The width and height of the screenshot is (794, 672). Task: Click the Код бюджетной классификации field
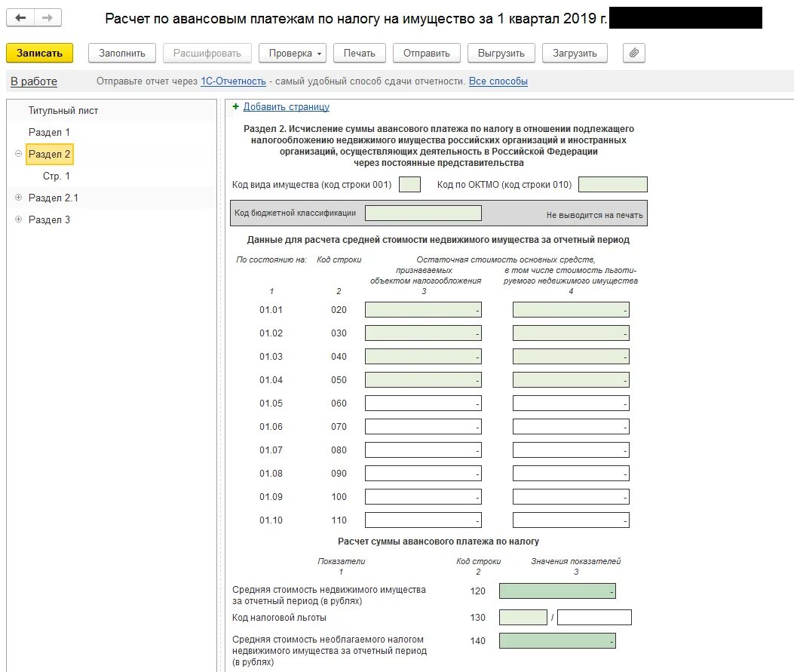point(423,213)
